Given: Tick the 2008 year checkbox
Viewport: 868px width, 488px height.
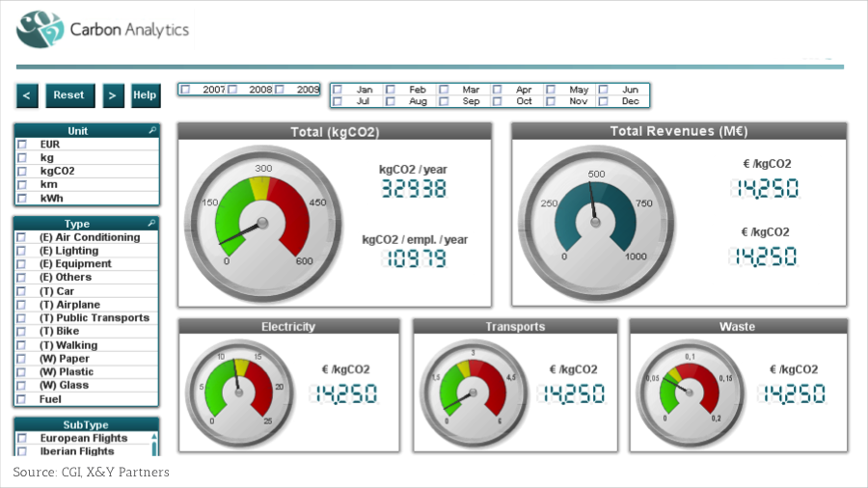Looking at the screenshot, I should pos(231,90).
